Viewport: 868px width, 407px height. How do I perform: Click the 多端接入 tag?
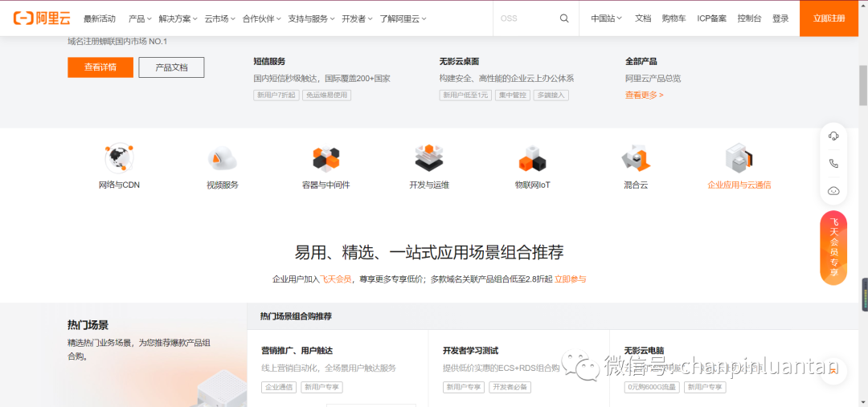(x=551, y=95)
